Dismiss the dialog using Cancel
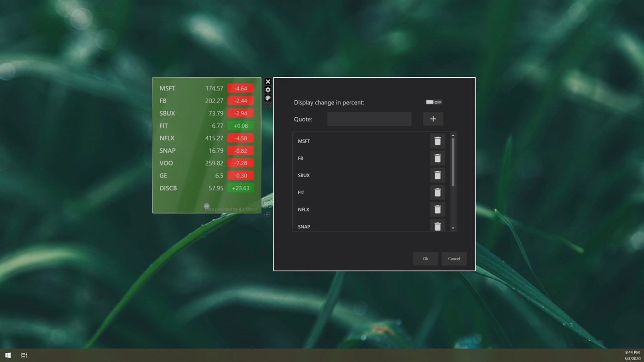The height and width of the screenshot is (362, 644). (x=454, y=259)
